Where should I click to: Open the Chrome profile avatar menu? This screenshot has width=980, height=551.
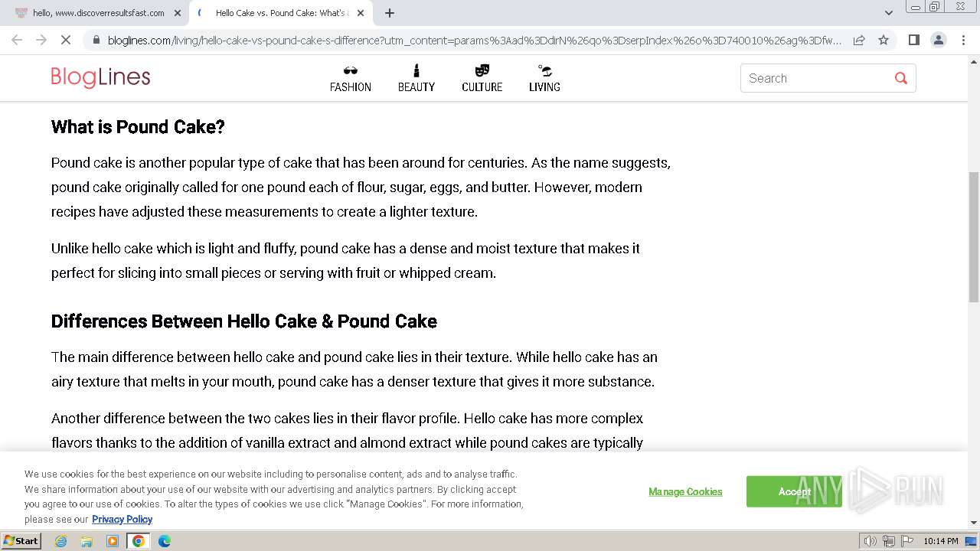pyautogui.click(x=939, y=40)
